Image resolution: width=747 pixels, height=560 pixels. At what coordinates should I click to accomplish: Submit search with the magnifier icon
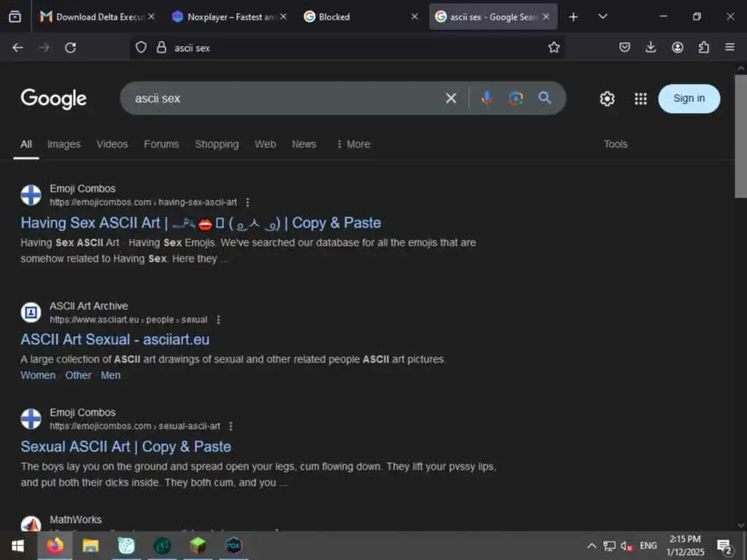544,98
